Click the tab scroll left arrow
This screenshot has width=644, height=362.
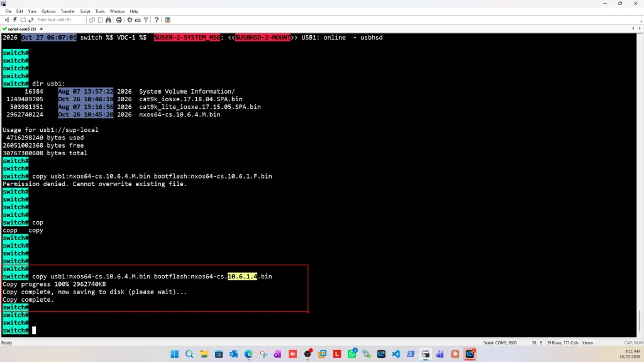pyautogui.click(x=633, y=29)
